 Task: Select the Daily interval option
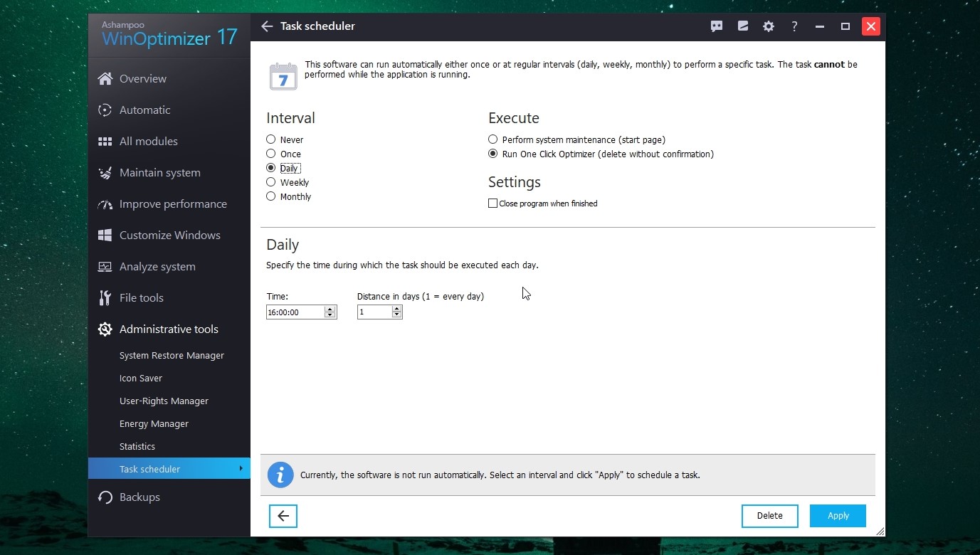tap(270, 168)
